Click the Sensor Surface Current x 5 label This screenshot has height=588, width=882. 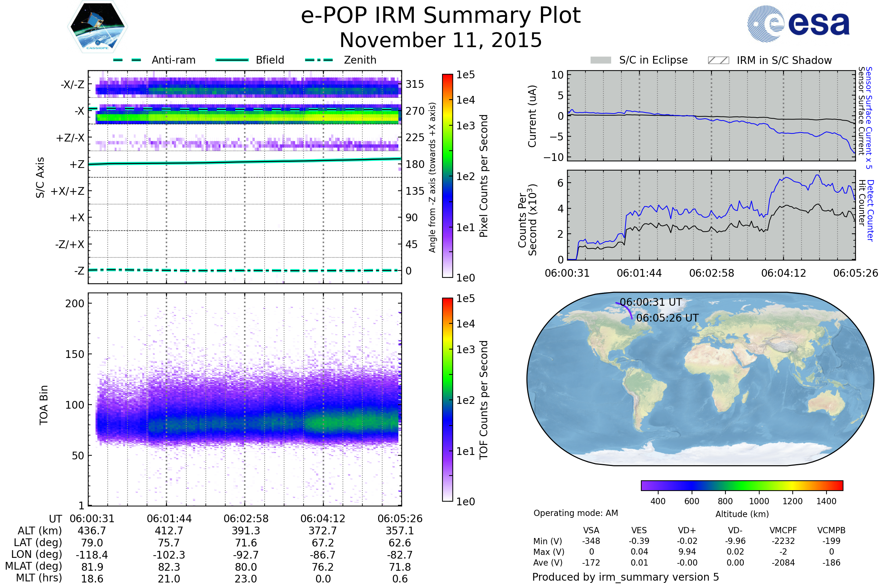point(869,117)
